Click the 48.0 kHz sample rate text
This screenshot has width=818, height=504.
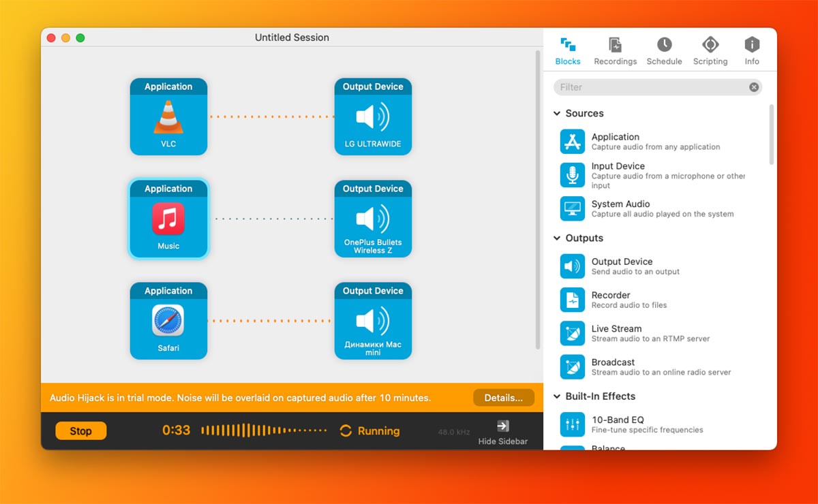click(x=454, y=432)
